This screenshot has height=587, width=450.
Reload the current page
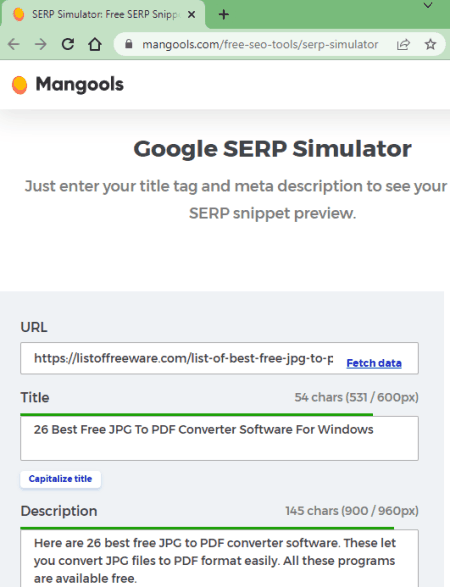pos(68,45)
